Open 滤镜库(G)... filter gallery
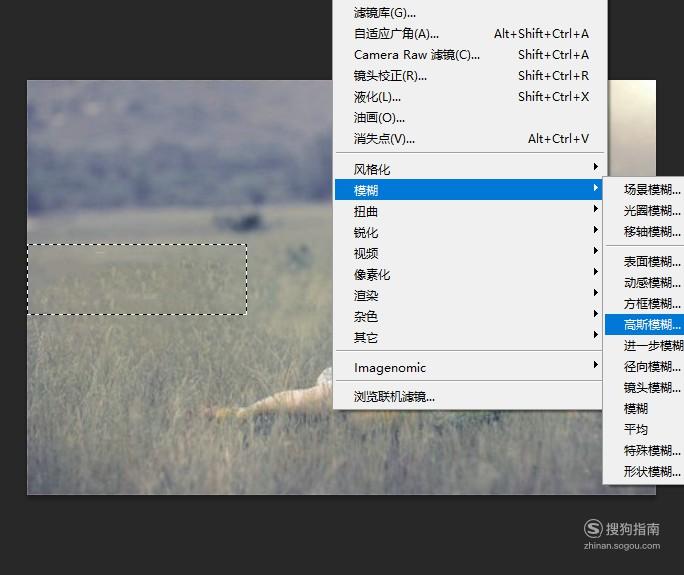 (469, 13)
